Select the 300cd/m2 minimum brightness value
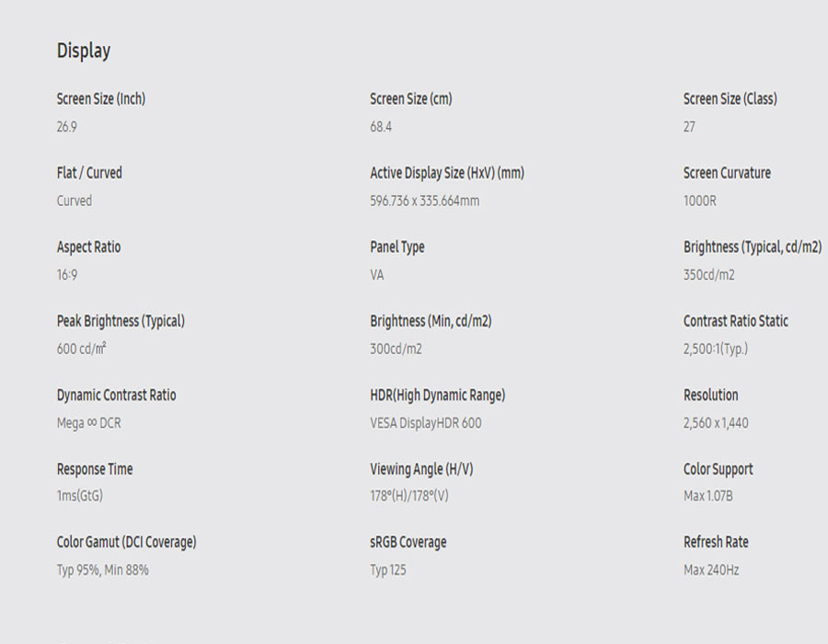The width and height of the screenshot is (828, 644). (x=396, y=349)
